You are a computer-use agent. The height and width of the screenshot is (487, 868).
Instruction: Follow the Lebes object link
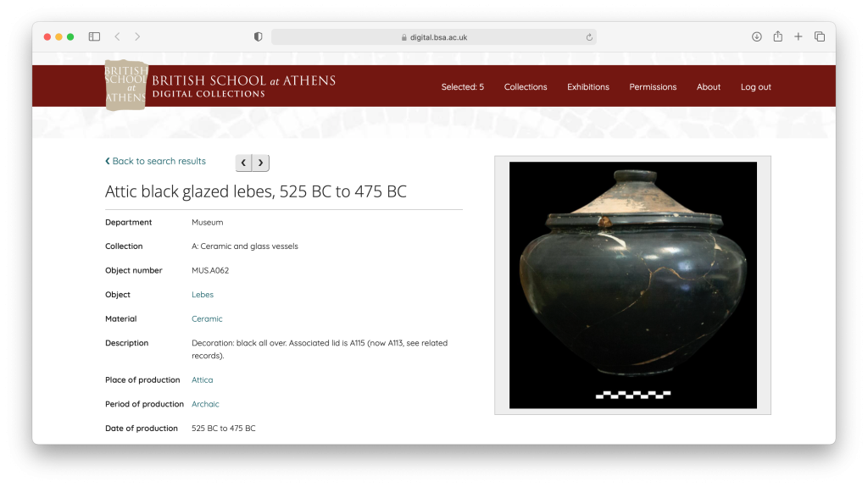(203, 295)
